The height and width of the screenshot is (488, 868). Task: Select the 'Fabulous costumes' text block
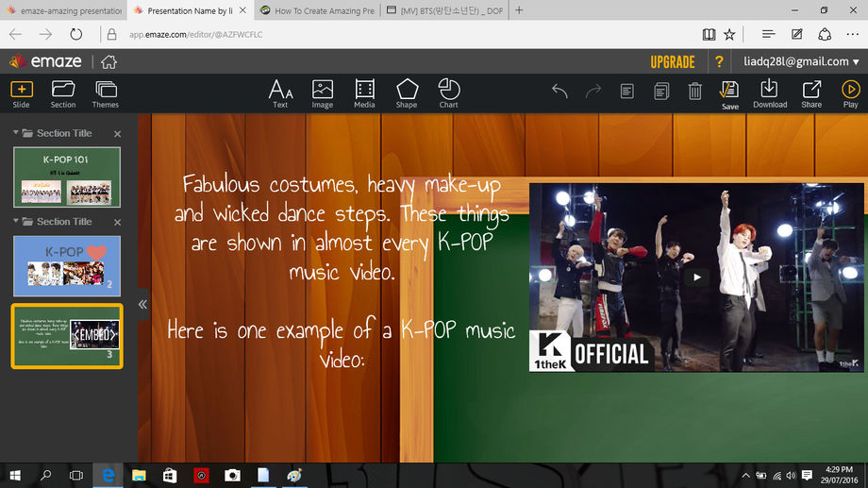tap(342, 227)
